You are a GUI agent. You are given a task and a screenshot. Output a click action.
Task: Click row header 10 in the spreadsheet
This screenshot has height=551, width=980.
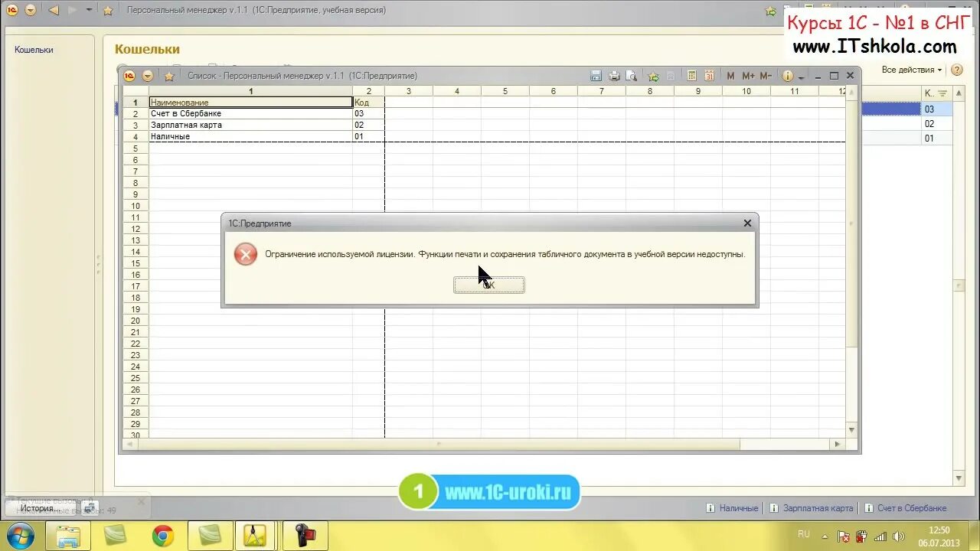pyautogui.click(x=136, y=206)
